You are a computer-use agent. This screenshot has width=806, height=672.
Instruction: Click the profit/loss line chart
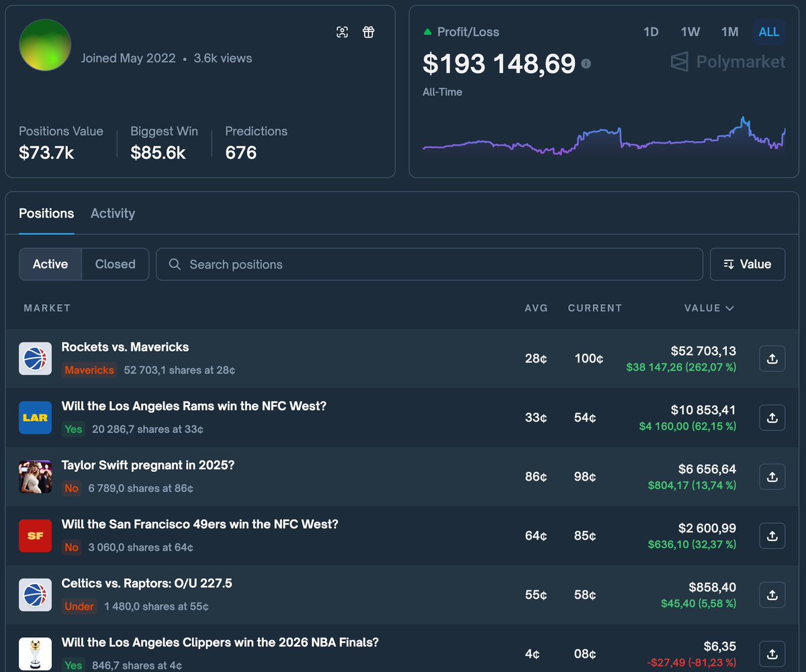604,136
